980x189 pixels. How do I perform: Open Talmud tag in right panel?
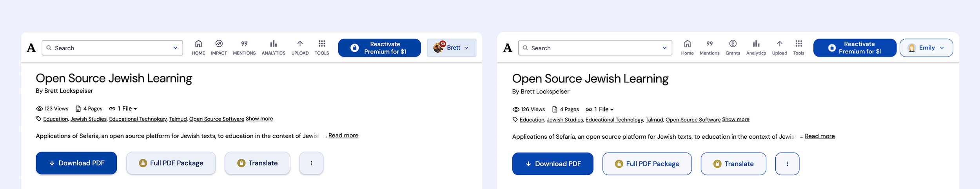[x=654, y=120]
